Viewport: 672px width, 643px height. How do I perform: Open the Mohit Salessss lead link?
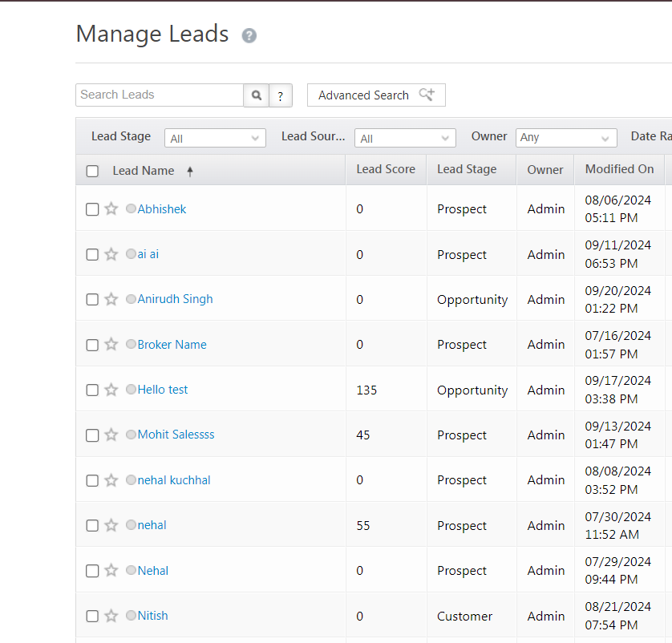[x=176, y=435]
